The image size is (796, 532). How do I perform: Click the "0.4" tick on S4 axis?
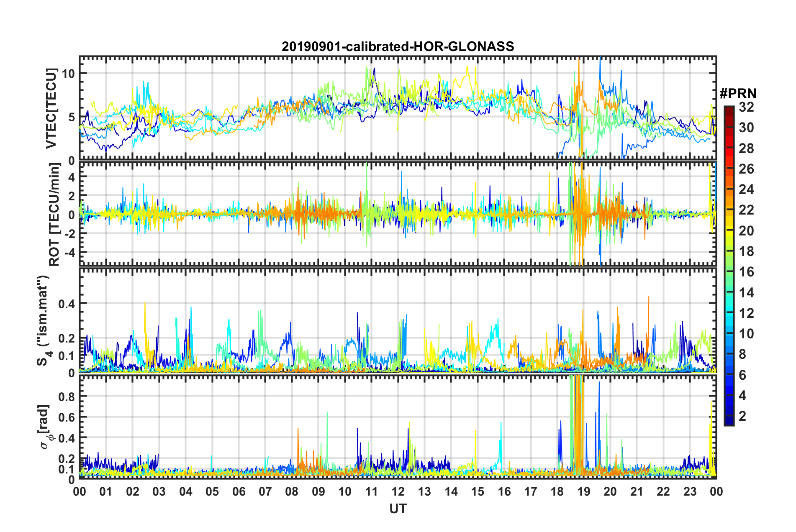tap(67, 304)
